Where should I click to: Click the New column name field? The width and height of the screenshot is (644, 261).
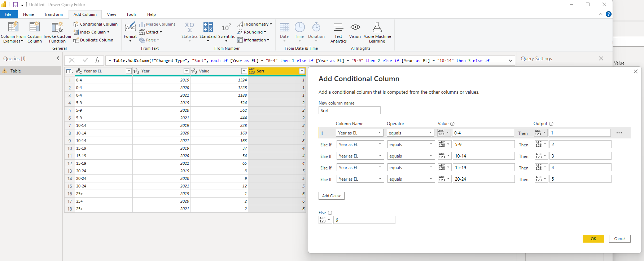[x=349, y=111]
